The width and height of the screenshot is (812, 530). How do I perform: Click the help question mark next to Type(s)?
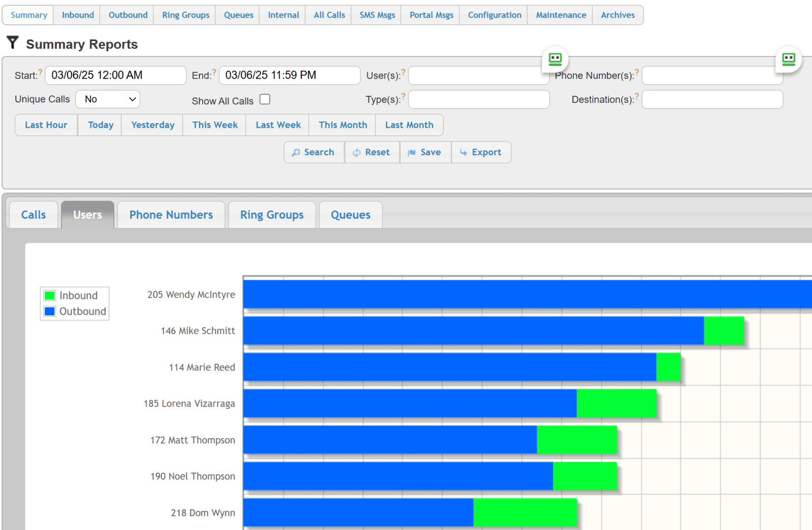tap(403, 95)
